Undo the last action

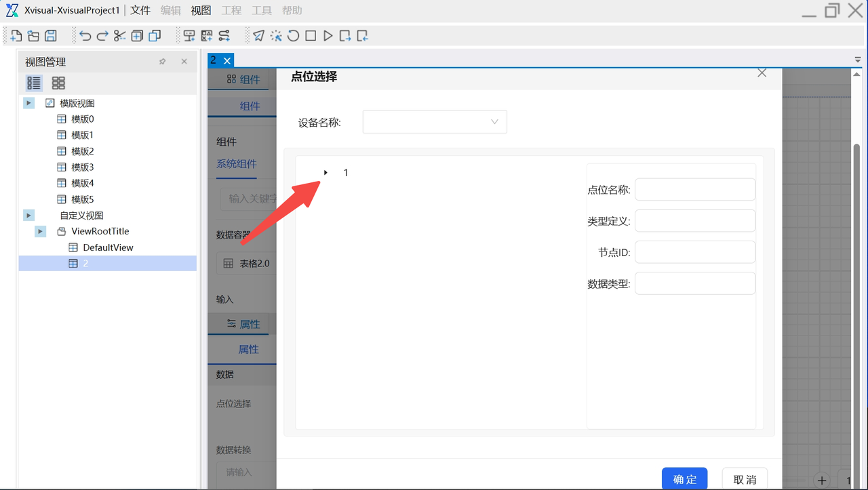click(85, 36)
